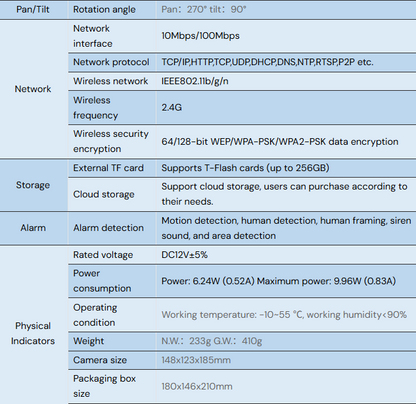416x404 pixels.
Task: Select the Wireless security encryption label
Action: tap(111, 141)
